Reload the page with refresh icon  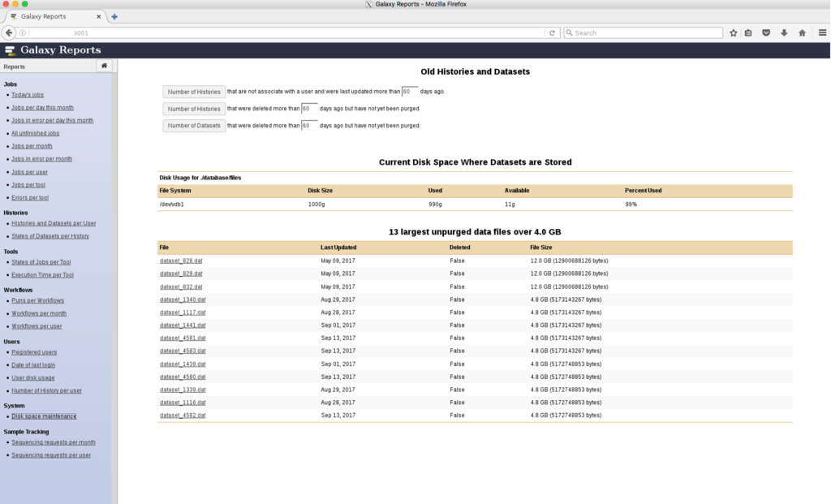pos(552,32)
